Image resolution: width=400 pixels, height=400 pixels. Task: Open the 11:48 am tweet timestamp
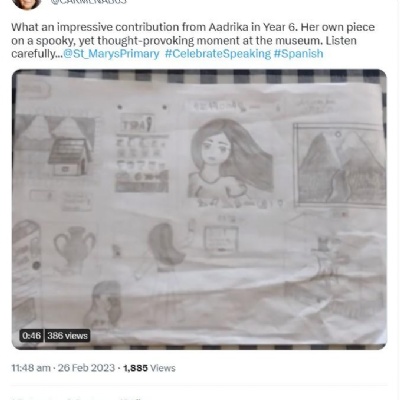click(x=31, y=368)
